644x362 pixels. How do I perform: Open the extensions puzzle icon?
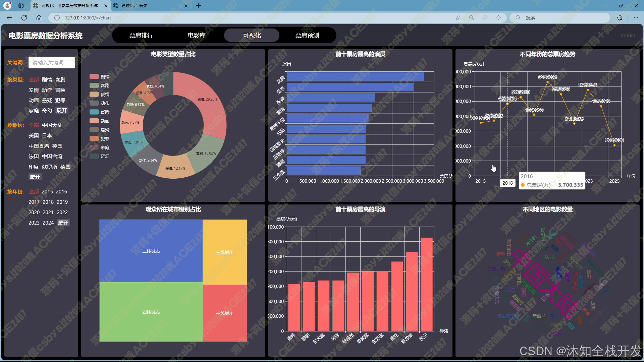point(620,18)
